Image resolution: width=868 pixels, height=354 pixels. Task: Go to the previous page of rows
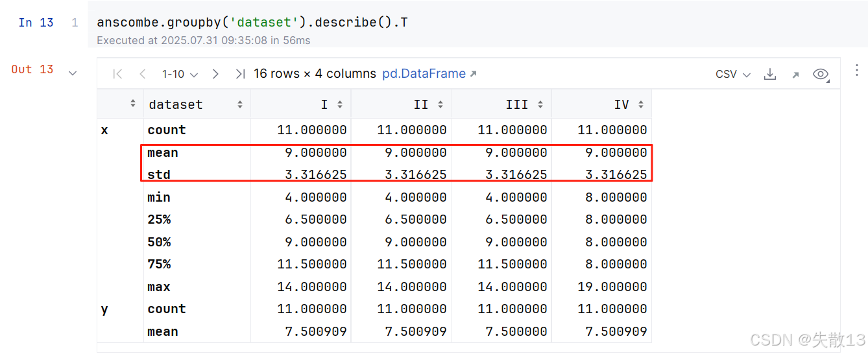pos(143,74)
